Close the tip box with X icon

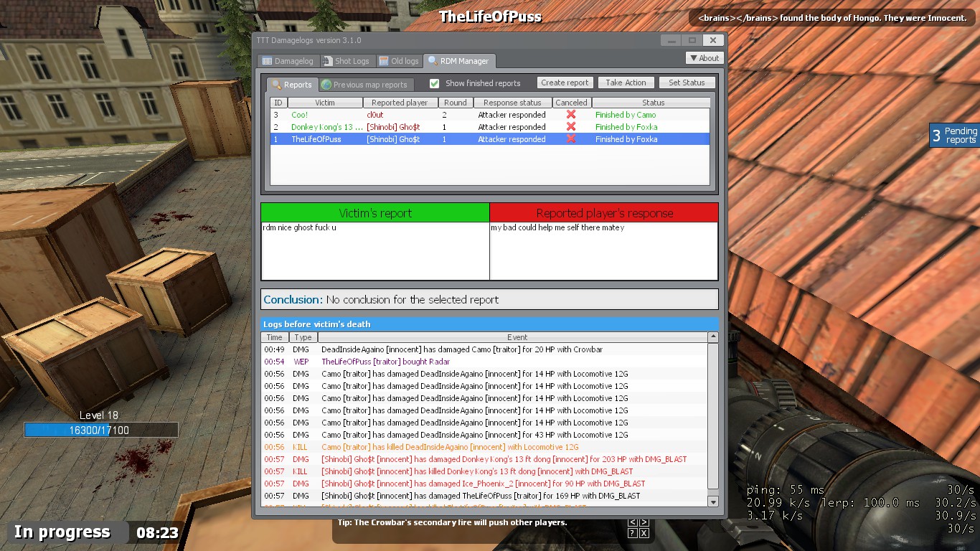point(644,533)
